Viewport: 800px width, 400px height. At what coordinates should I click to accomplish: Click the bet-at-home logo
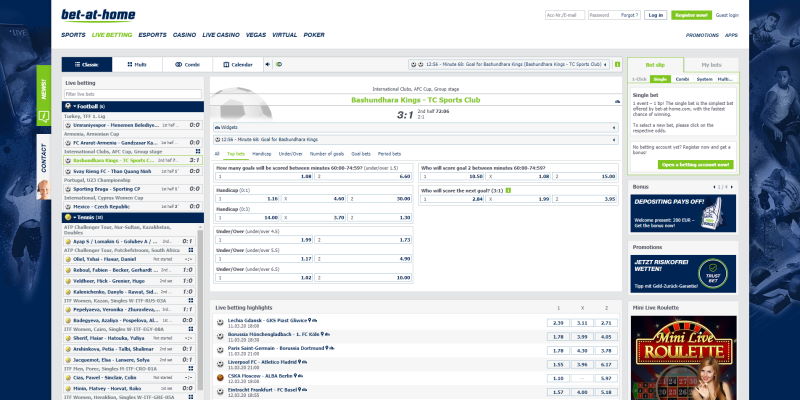click(98, 15)
